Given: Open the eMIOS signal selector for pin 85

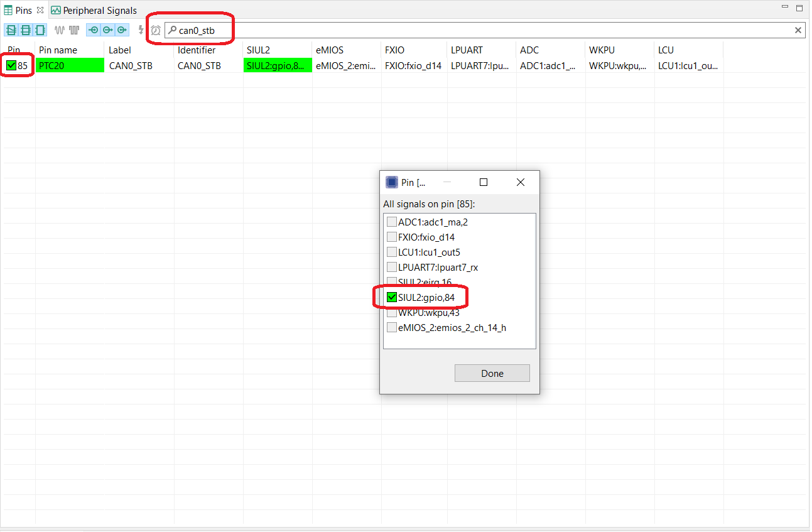Looking at the screenshot, I should (346, 65).
